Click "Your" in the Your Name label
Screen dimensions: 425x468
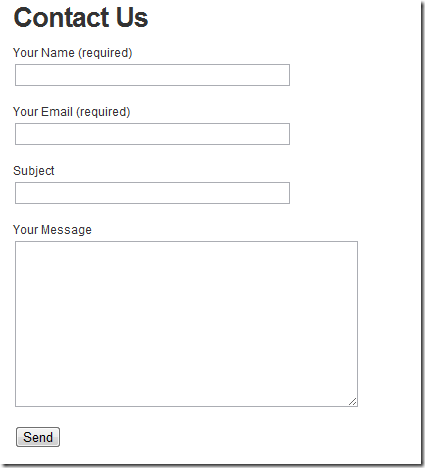[25, 53]
